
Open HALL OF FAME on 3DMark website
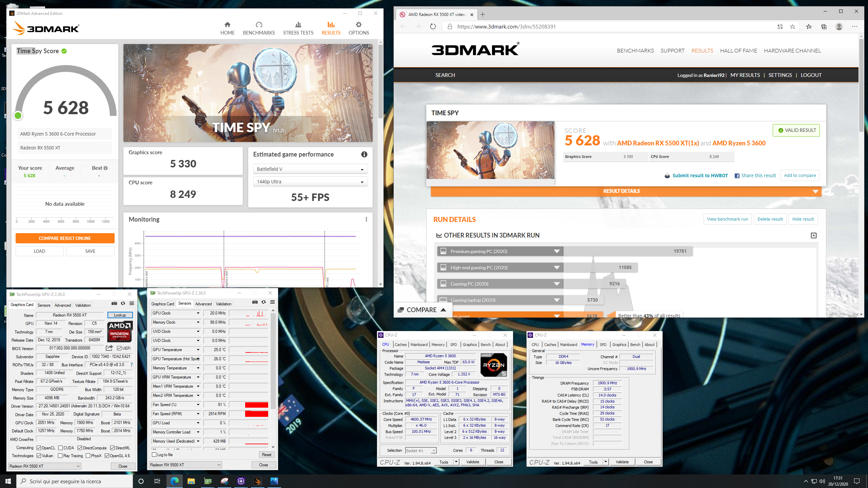coord(738,50)
